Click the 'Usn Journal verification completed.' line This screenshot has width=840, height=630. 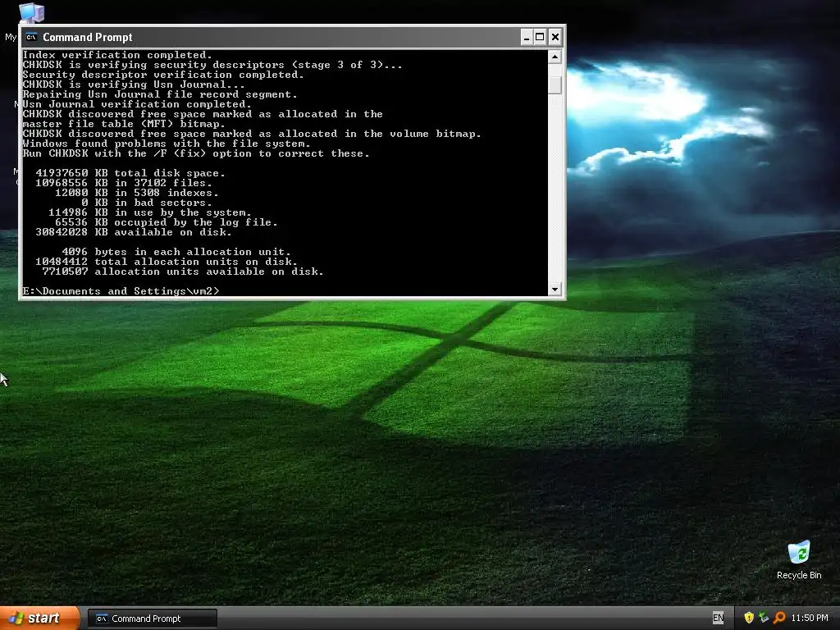click(x=137, y=104)
